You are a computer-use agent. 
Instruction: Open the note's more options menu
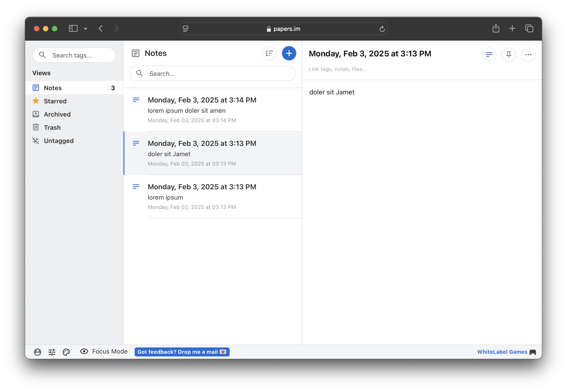(528, 55)
